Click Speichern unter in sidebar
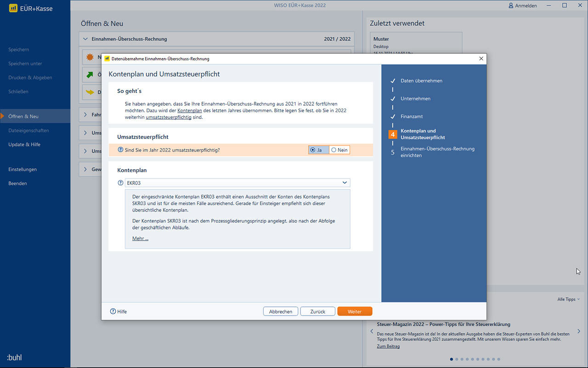Screen dimensions: 588x368 click(x=25, y=63)
